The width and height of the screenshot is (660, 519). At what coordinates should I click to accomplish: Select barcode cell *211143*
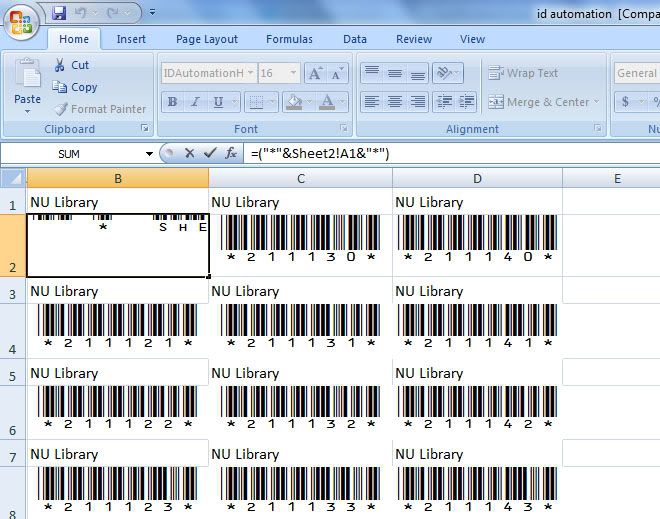click(477, 492)
